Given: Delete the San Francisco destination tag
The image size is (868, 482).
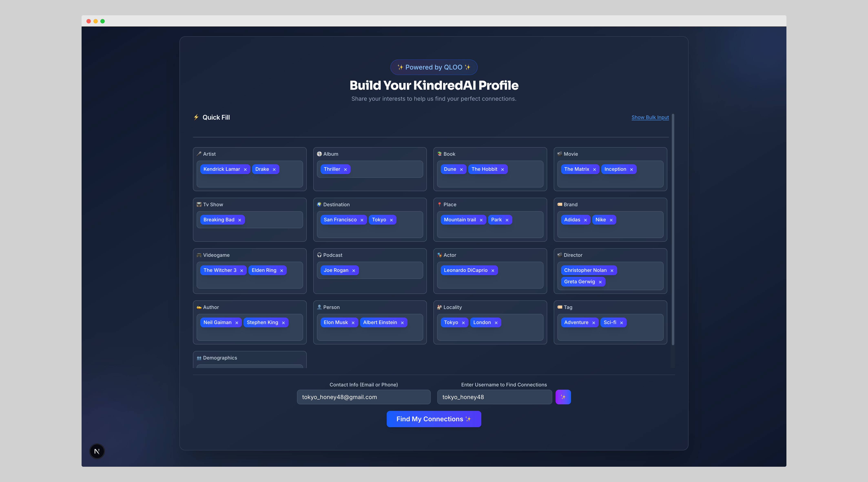Looking at the screenshot, I should pyautogui.click(x=362, y=220).
